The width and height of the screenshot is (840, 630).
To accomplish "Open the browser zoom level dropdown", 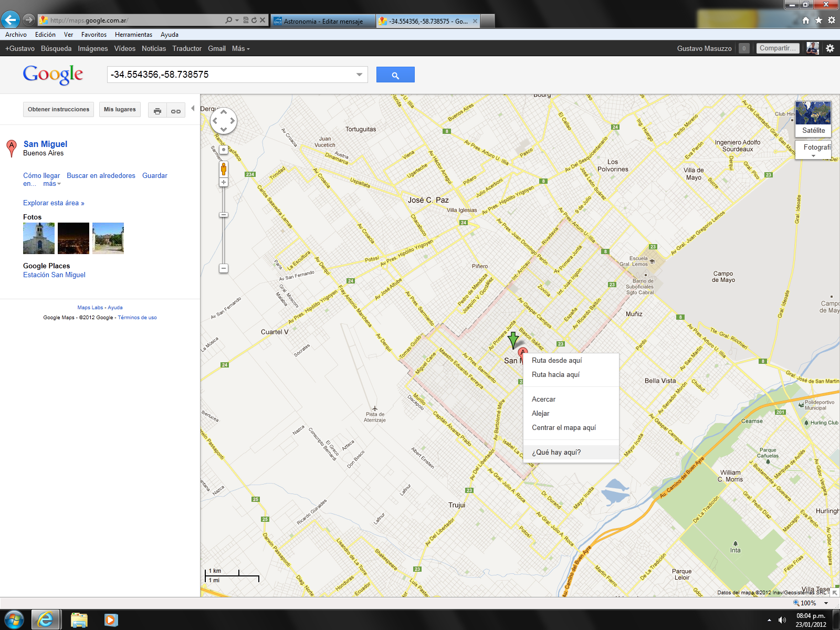I will pyautogui.click(x=826, y=603).
